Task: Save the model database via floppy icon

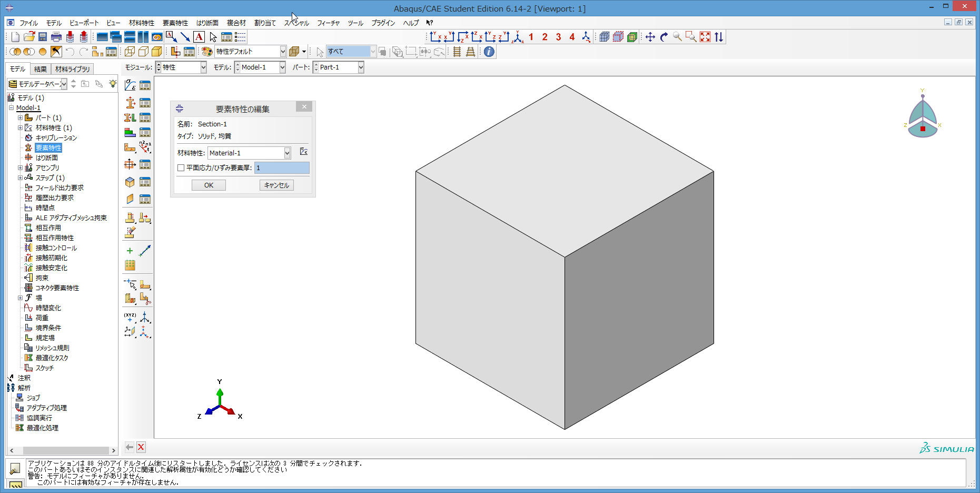Action: 43,37
